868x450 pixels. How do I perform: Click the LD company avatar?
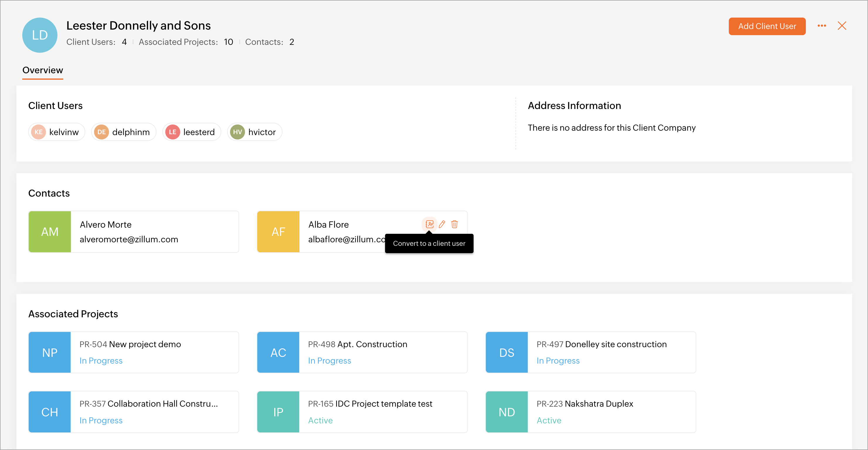(40, 35)
